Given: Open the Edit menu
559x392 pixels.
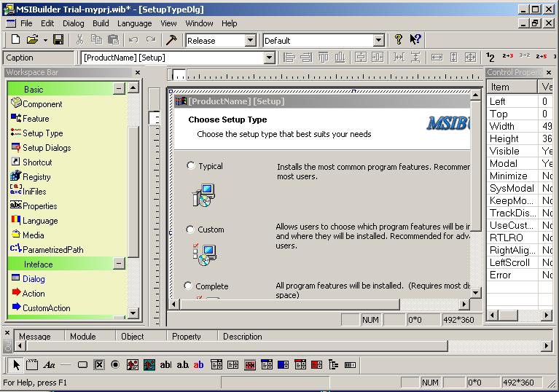Looking at the screenshot, I should [47, 23].
